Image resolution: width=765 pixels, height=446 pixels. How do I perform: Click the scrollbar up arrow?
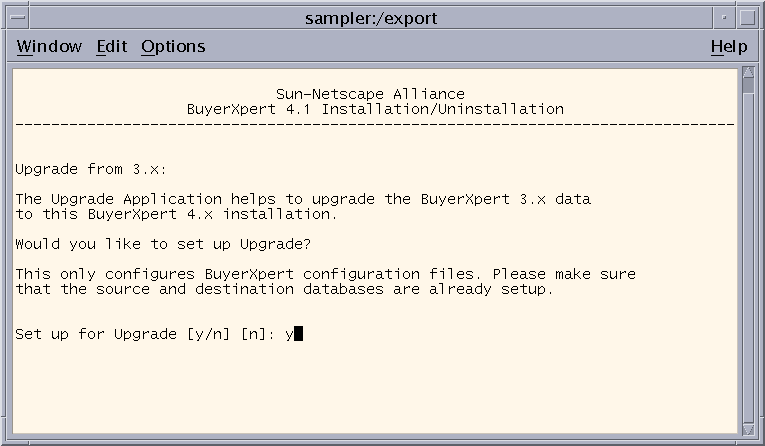tap(748, 73)
